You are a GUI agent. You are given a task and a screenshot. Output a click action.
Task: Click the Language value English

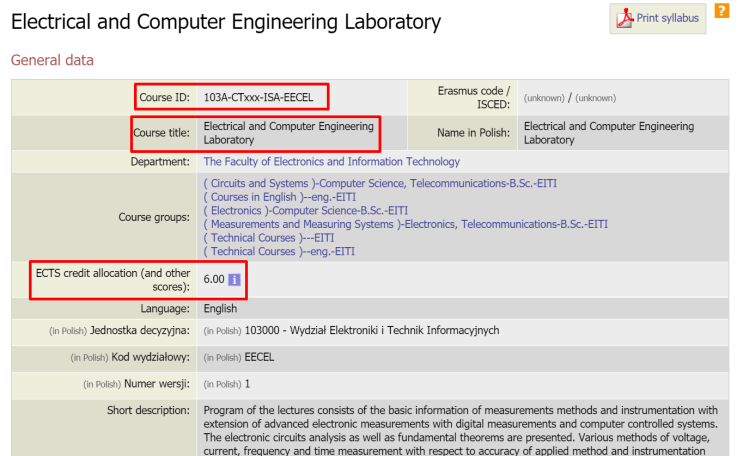(x=220, y=309)
